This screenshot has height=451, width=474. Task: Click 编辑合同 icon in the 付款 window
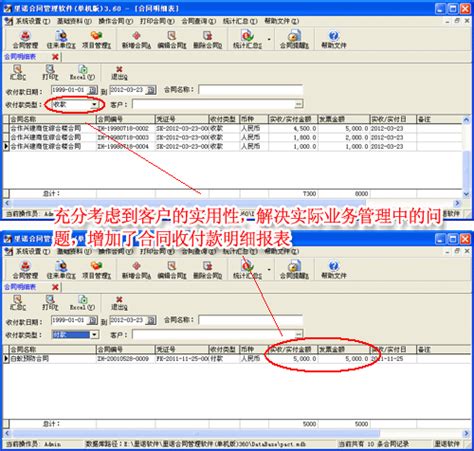[x=172, y=270]
